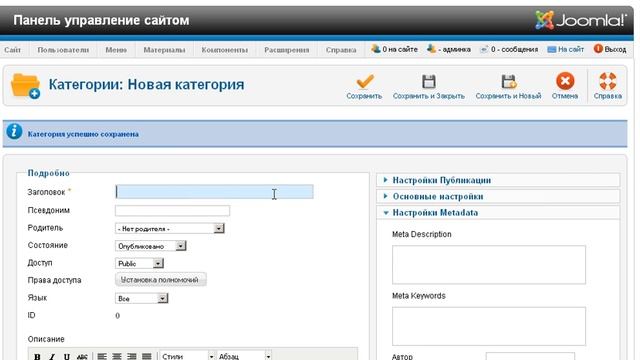Justify text in editor
This screenshot has height=360, width=640.
coord(147,357)
